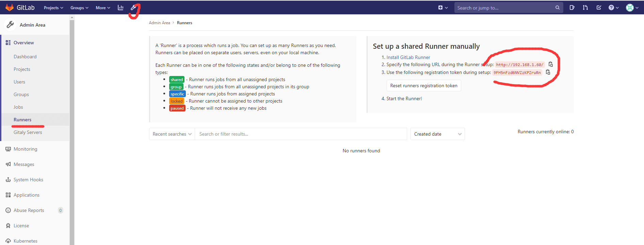Open the instance statistics chart icon

coord(120,7)
